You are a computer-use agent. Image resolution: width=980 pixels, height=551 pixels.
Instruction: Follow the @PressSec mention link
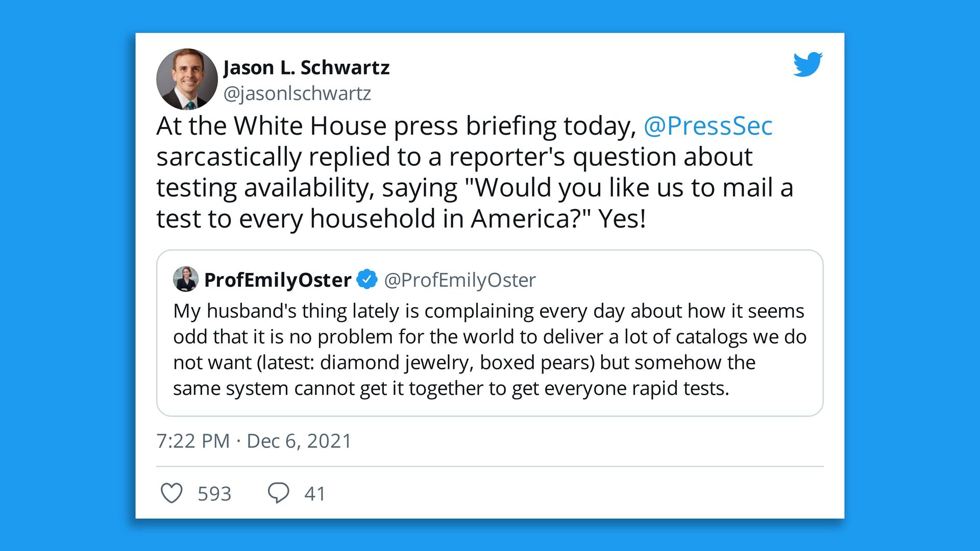[708, 126]
